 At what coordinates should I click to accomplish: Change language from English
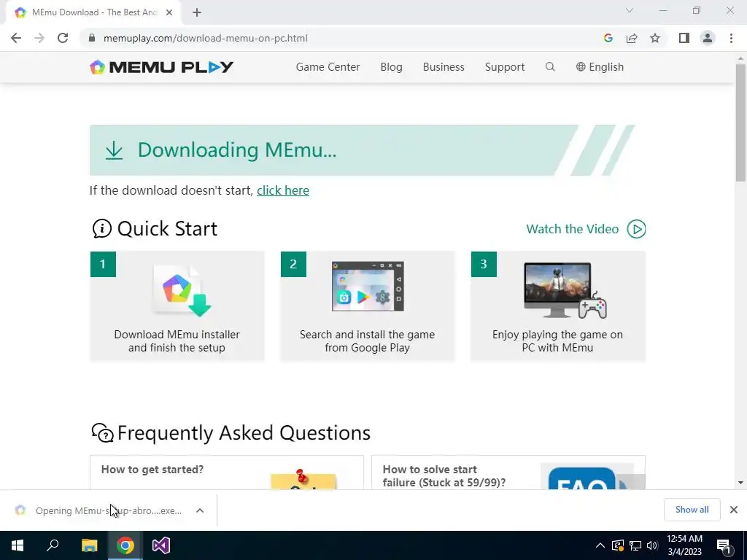pos(600,67)
